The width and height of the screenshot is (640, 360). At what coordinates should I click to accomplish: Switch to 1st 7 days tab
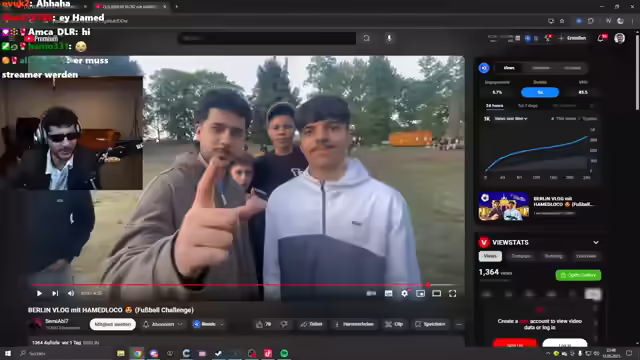(528, 106)
